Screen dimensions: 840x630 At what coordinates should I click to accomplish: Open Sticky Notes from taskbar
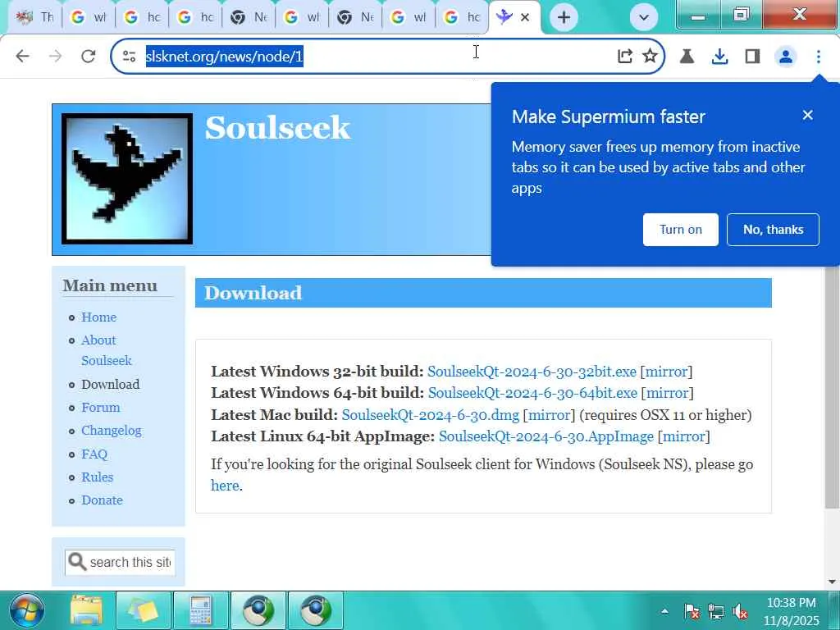(143, 610)
